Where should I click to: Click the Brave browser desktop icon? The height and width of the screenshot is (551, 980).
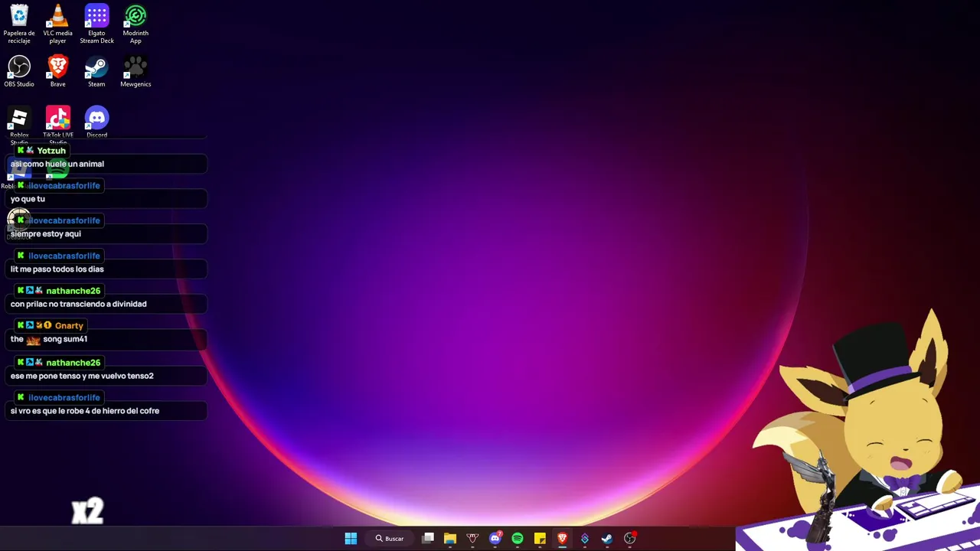57,71
